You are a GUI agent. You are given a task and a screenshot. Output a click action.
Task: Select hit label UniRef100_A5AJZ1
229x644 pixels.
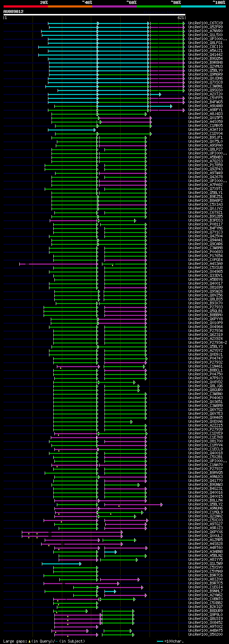click(x=205, y=51)
